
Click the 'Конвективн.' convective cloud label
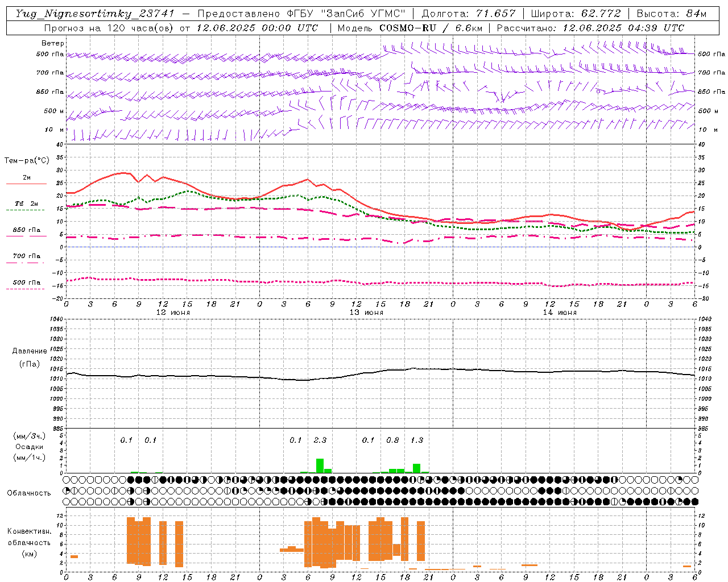pos(30,531)
